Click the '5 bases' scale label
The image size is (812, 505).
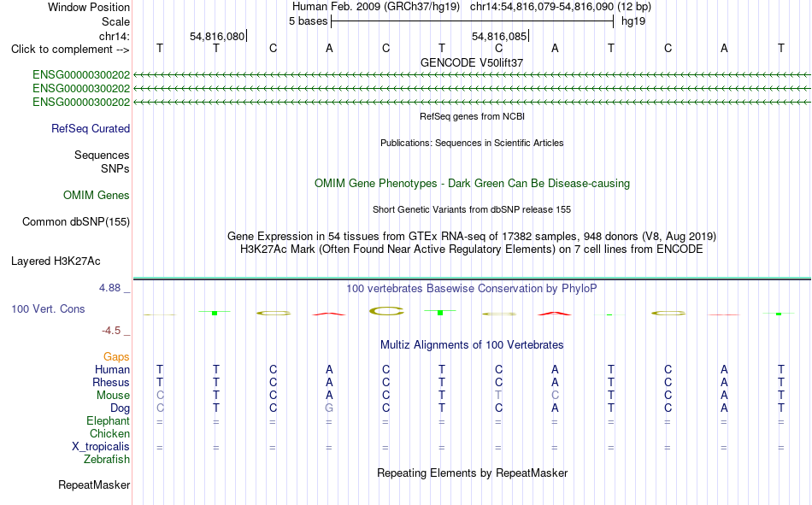(x=308, y=21)
